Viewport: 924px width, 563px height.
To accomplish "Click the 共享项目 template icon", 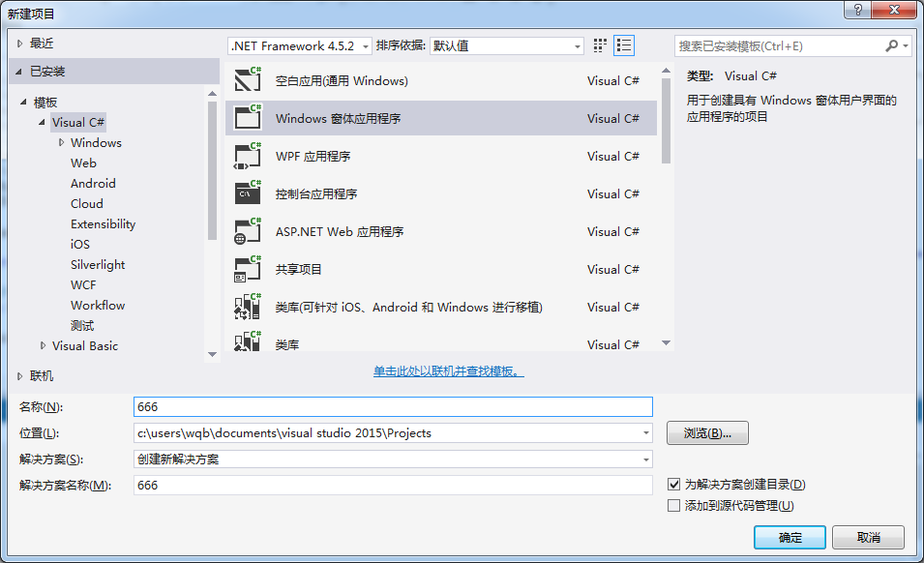I will click(248, 268).
